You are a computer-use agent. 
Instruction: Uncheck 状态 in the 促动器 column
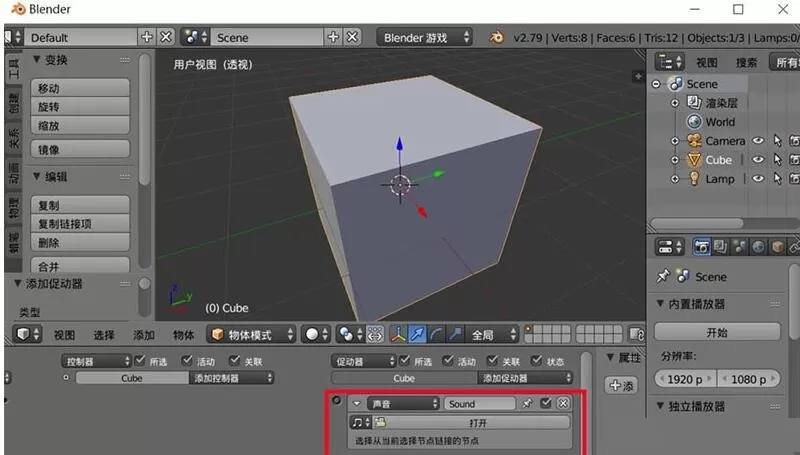(536, 361)
